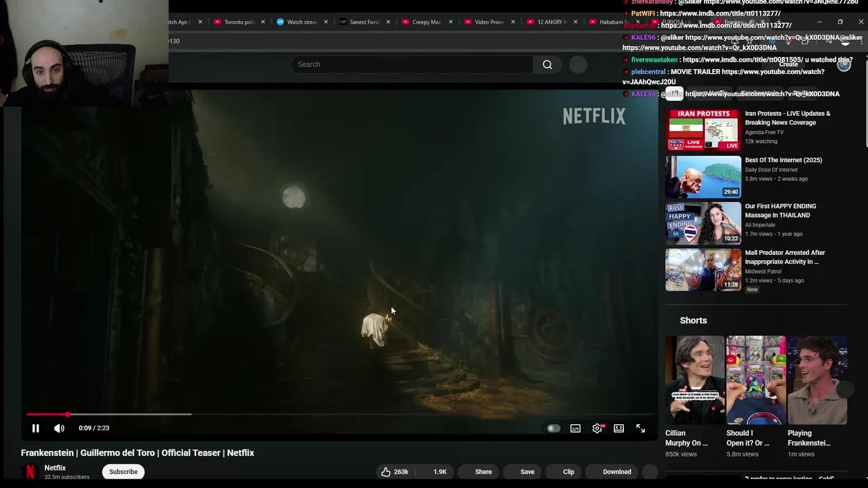
Task: Close the Toronto police tab
Action: (x=263, y=22)
